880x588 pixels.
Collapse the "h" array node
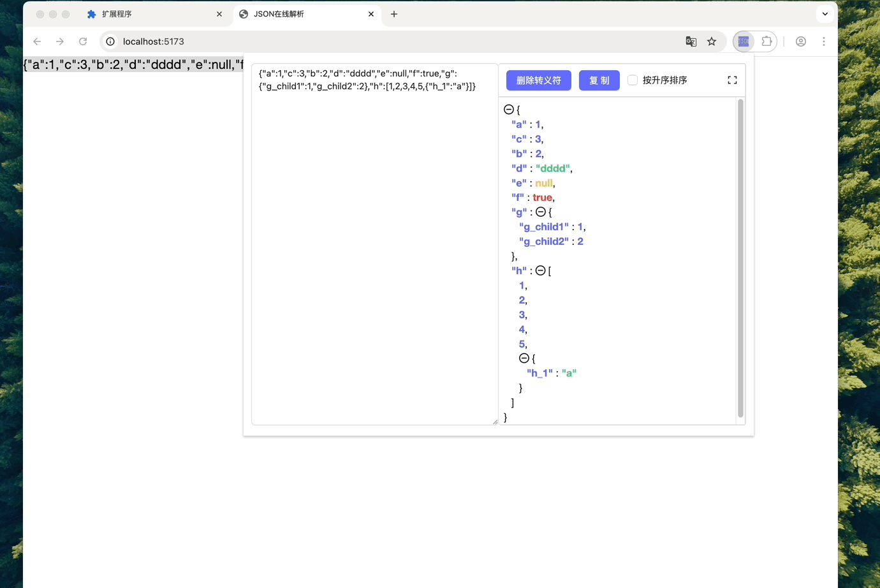coord(541,270)
